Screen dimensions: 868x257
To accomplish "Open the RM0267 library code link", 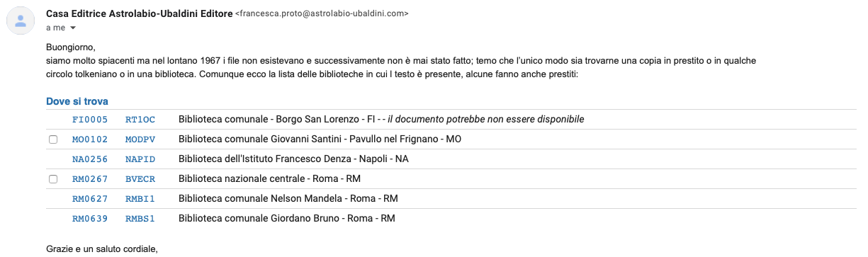I will click(x=90, y=179).
